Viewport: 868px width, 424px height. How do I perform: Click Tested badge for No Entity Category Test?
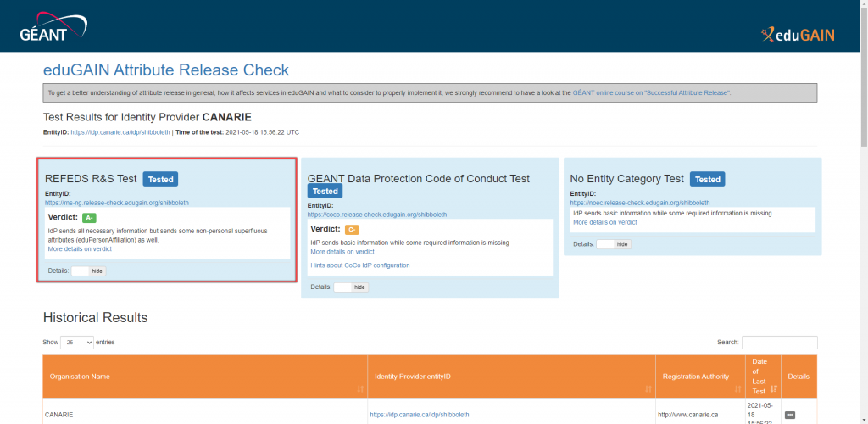pyautogui.click(x=707, y=179)
